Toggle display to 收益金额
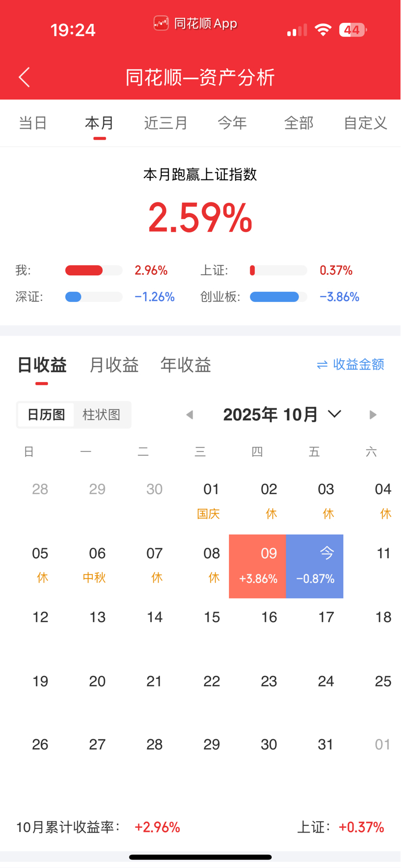The width and height of the screenshot is (401, 868). coord(358,365)
